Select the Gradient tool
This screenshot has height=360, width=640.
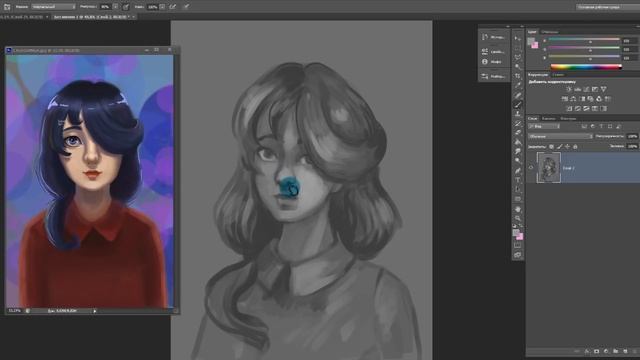click(518, 142)
